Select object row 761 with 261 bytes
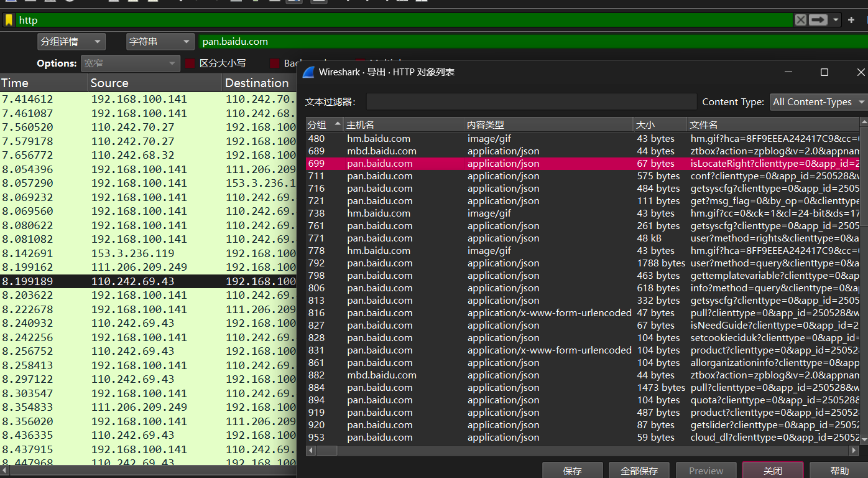Screen dimensions: 868x478 (582, 225)
